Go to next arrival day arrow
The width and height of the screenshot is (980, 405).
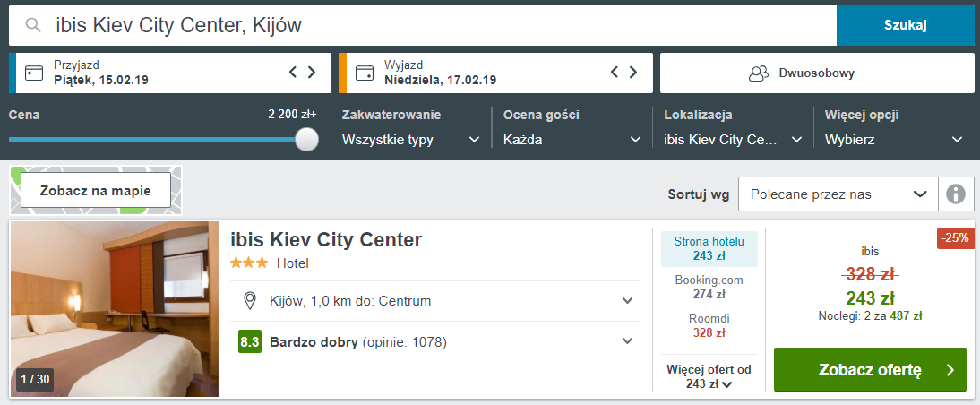(x=311, y=72)
